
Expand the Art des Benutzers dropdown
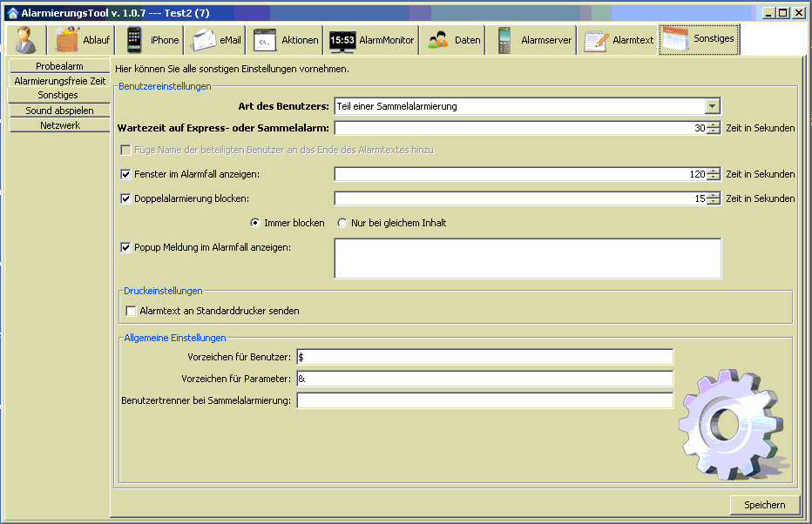pos(713,106)
